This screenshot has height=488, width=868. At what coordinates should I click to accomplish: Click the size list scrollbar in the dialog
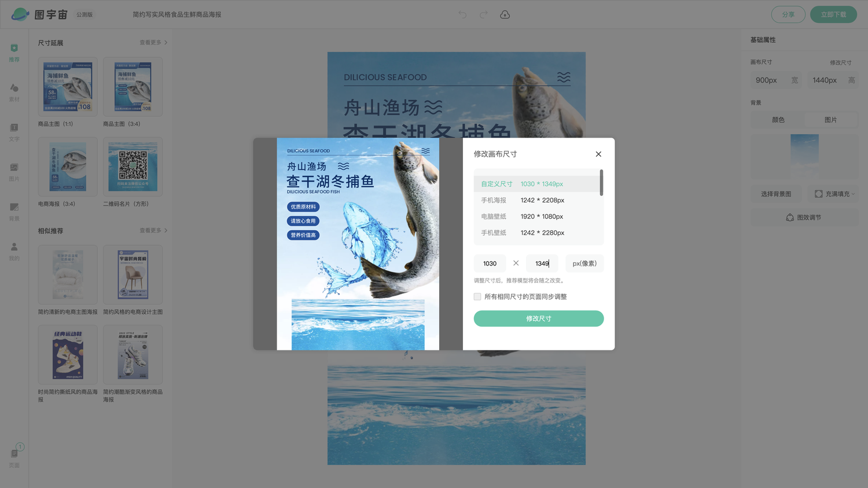[x=601, y=183]
